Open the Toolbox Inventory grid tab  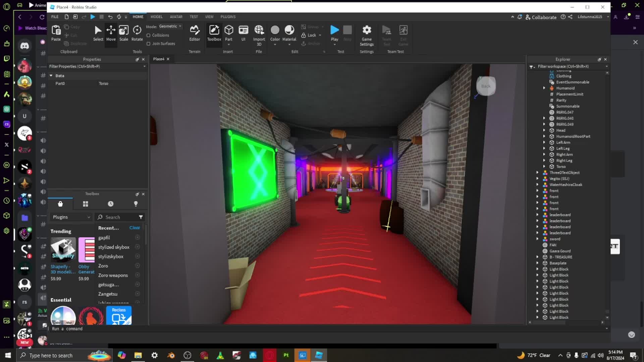click(x=86, y=204)
